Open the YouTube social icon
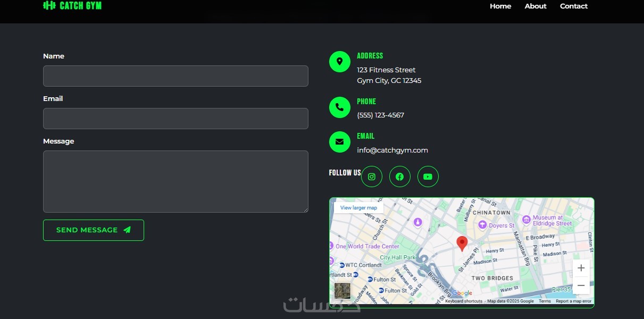 tap(428, 177)
